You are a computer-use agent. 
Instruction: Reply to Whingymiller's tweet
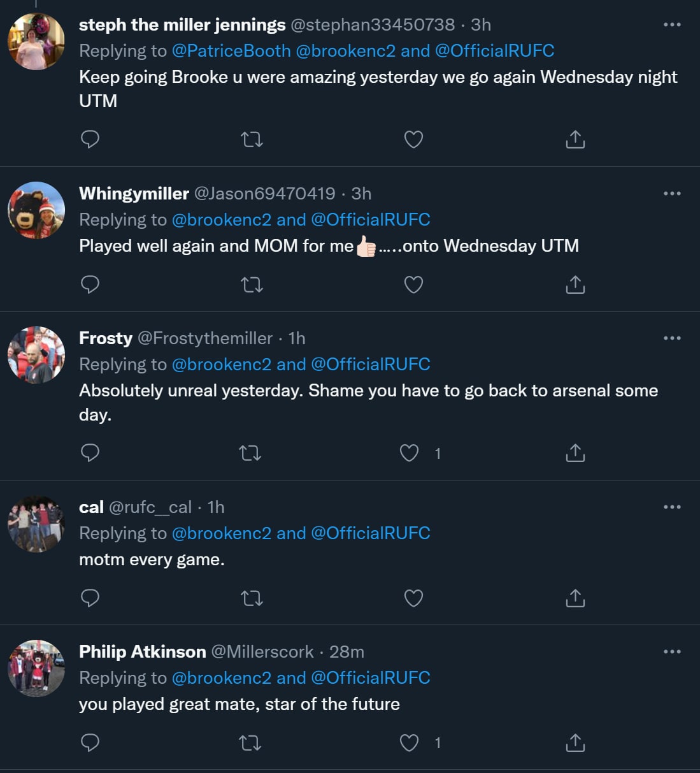click(x=90, y=284)
